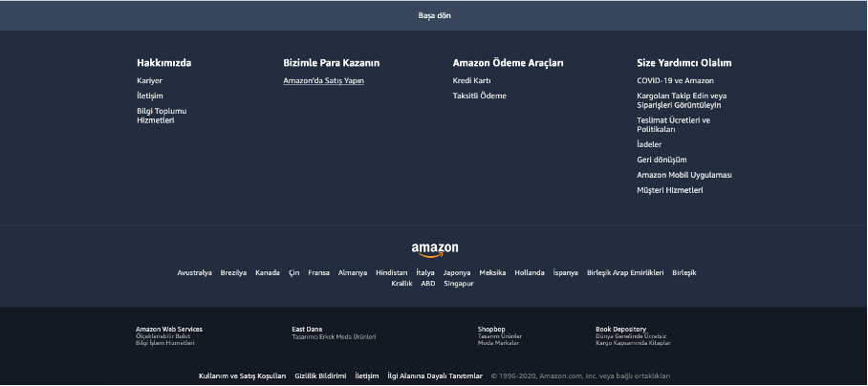Image resolution: width=868 pixels, height=386 pixels.
Task: Select Kanada from the country list
Action: coord(268,272)
